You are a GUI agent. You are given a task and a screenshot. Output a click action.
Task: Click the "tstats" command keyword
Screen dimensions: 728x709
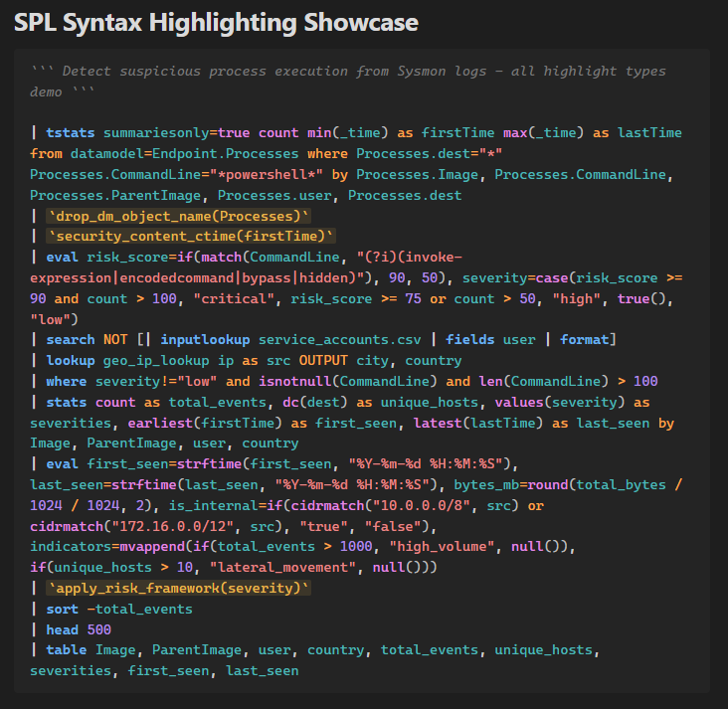70,133
